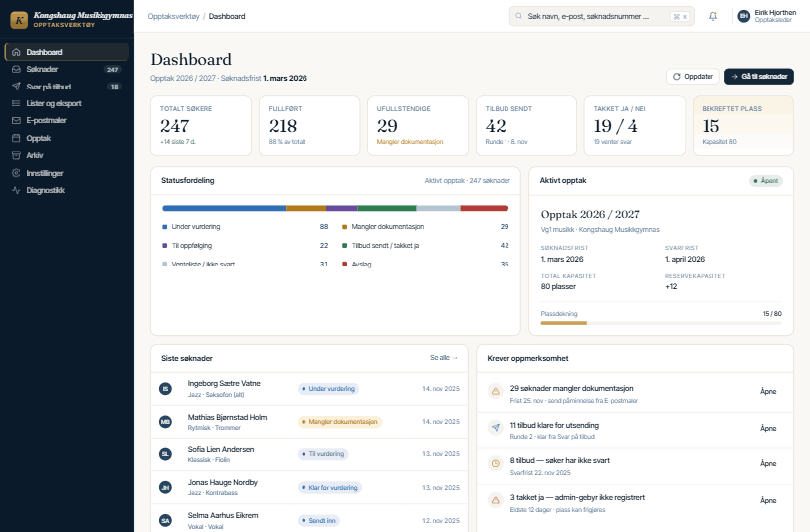Open Sofia Lien Andersen application name
The height and width of the screenshot is (532, 810).
(x=221, y=449)
